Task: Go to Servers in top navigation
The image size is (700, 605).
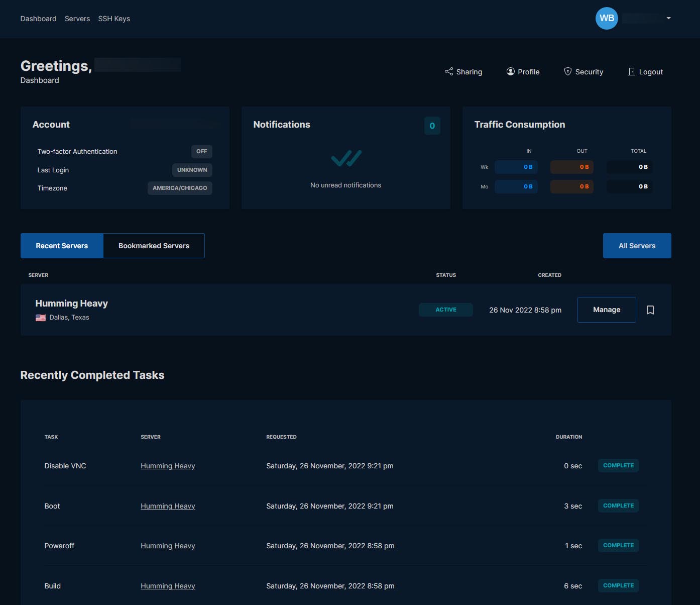Action: pos(77,19)
